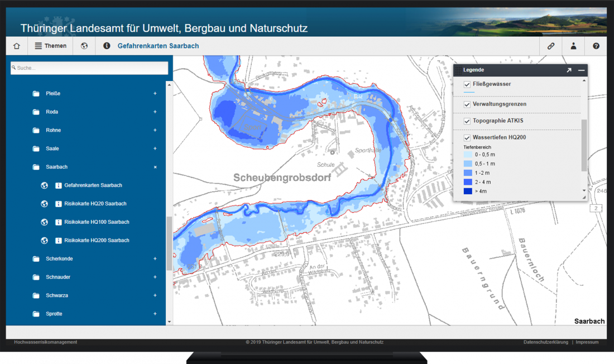Pop out the Legende panel with arrow icon
614x364 pixels.
coord(569,70)
